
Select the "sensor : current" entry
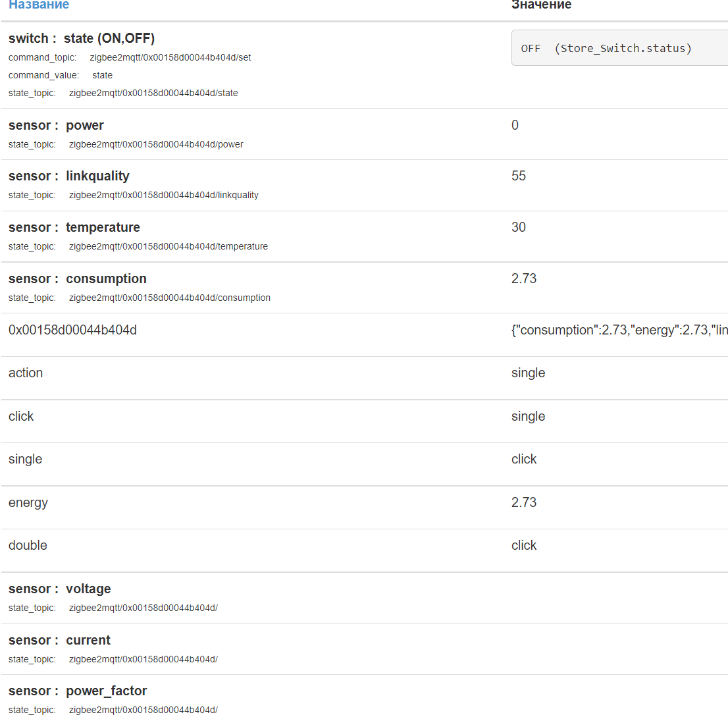tap(59, 640)
